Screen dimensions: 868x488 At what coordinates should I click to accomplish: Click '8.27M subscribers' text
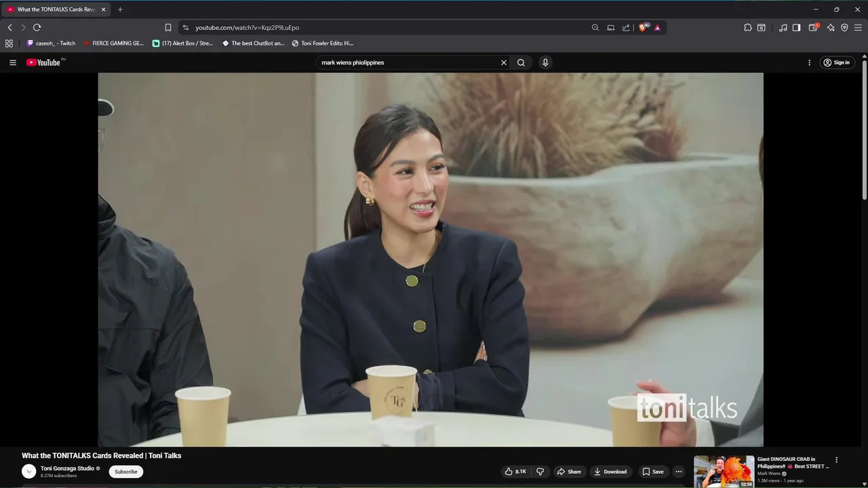(59, 476)
